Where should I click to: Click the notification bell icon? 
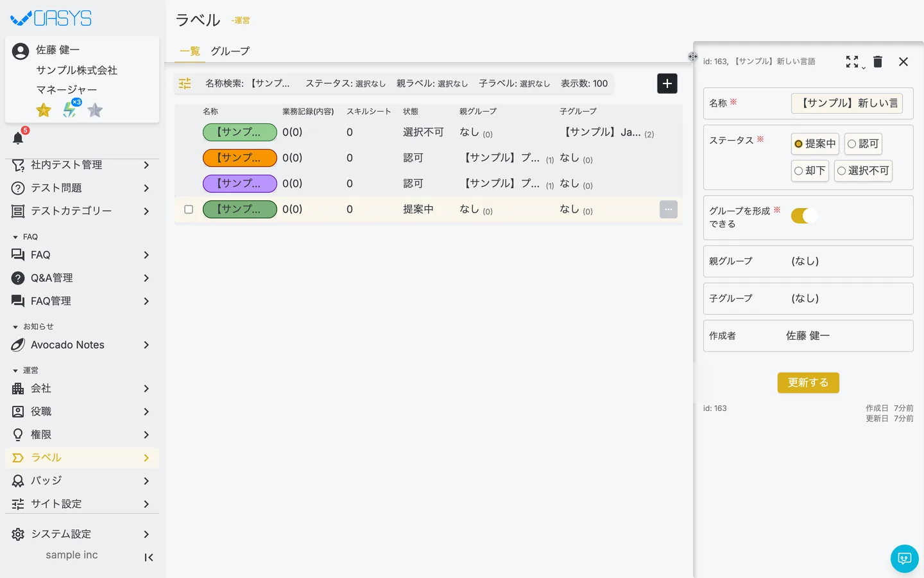[18, 138]
